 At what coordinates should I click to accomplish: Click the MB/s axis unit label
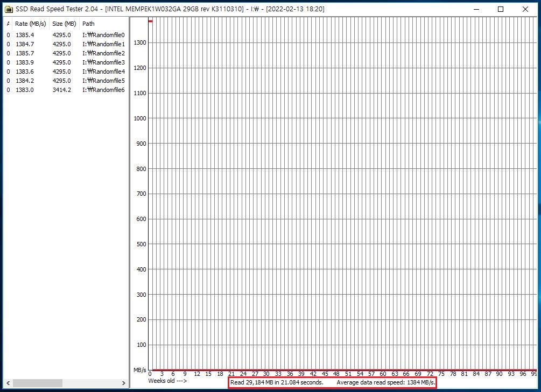(x=140, y=370)
